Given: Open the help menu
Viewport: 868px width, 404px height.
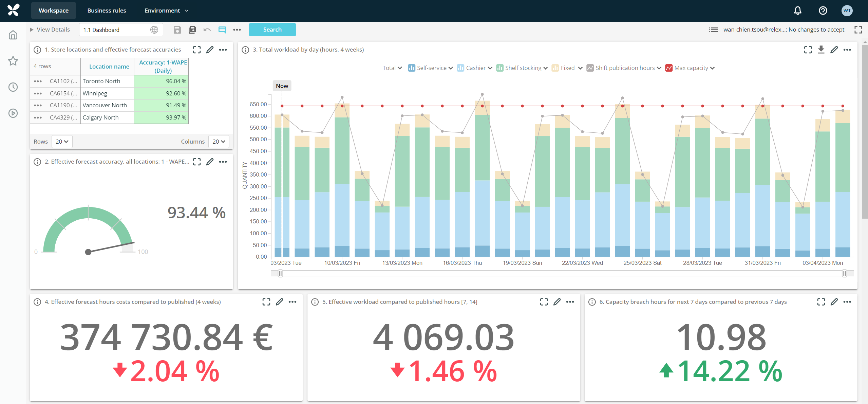Looking at the screenshot, I should point(823,11).
